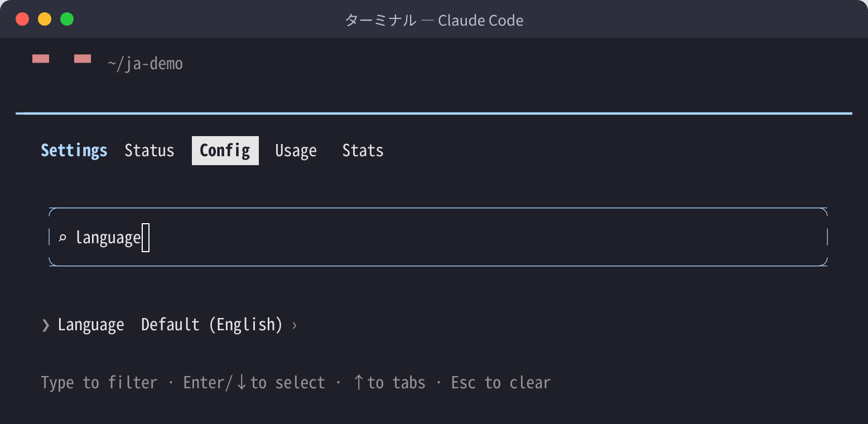Click the Settings heading label
The image size is (868, 424).
[x=74, y=151]
